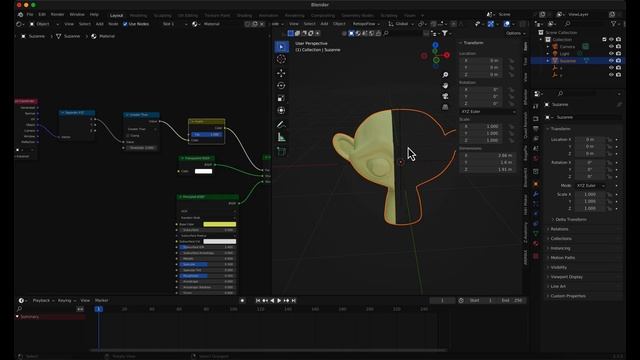
Task: Select the Transform tool in viewport toolbar
Action: (281, 110)
